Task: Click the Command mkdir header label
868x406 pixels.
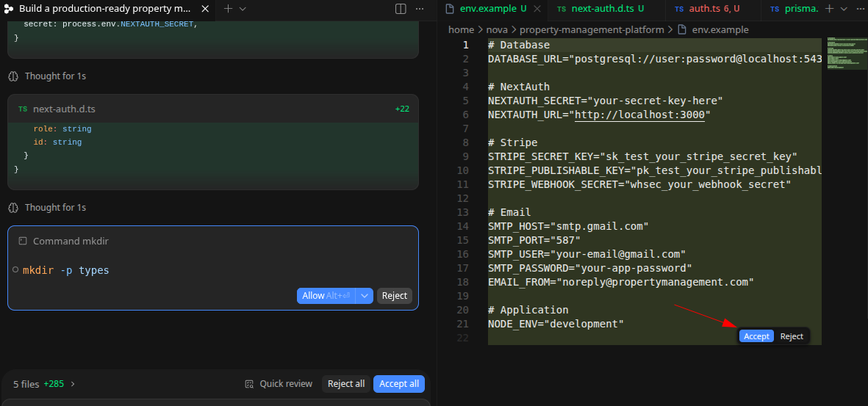Action: pos(71,241)
